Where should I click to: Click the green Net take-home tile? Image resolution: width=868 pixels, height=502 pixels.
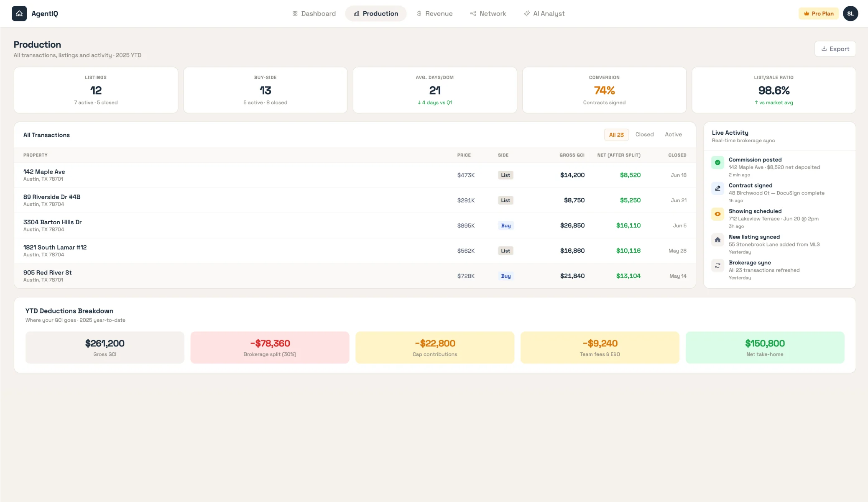tap(765, 348)
